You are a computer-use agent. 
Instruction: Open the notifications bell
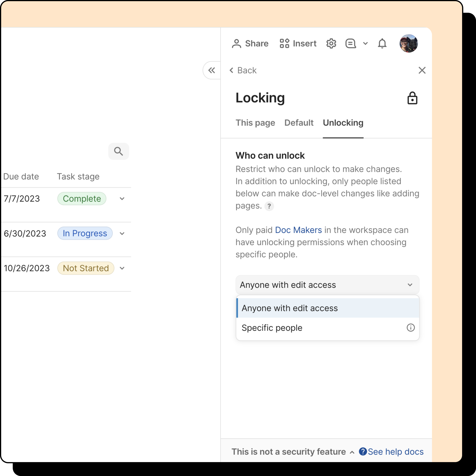click(382, 43)
